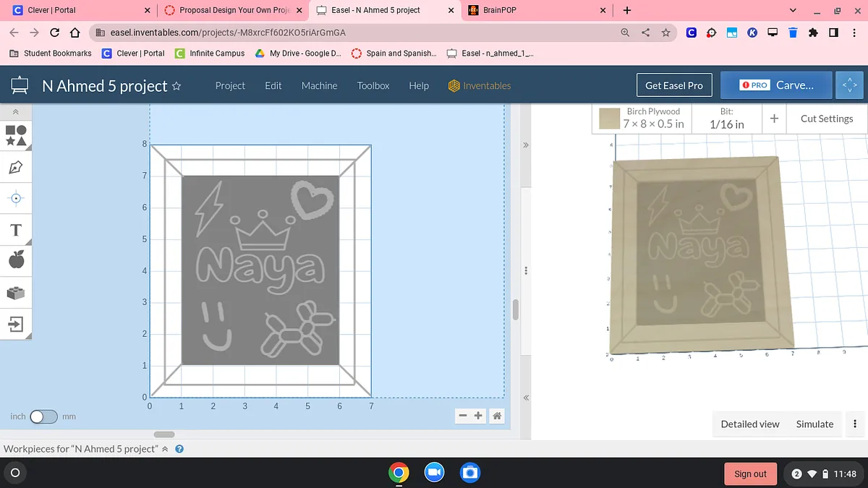
Task: Switch to the BrainPOP browser tab
Action: 499,10
